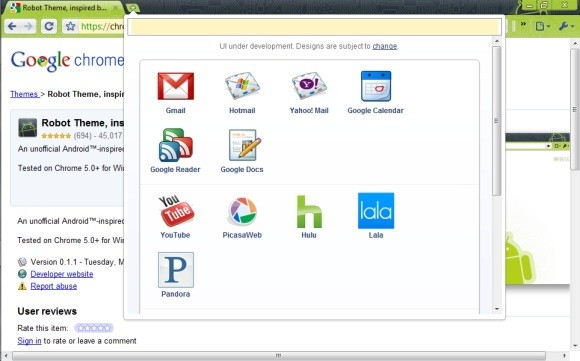
Task: Close the Robot Theme tab
Action: 116,7
